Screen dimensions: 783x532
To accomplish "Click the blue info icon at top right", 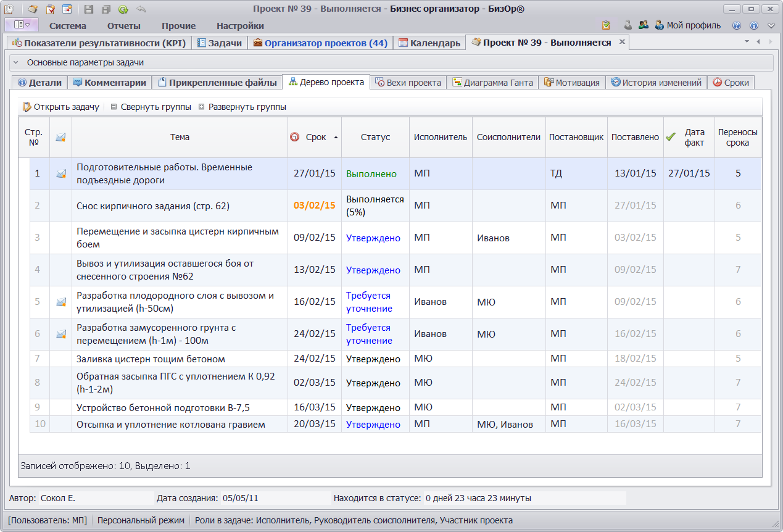I will click(x=753, y=26).
